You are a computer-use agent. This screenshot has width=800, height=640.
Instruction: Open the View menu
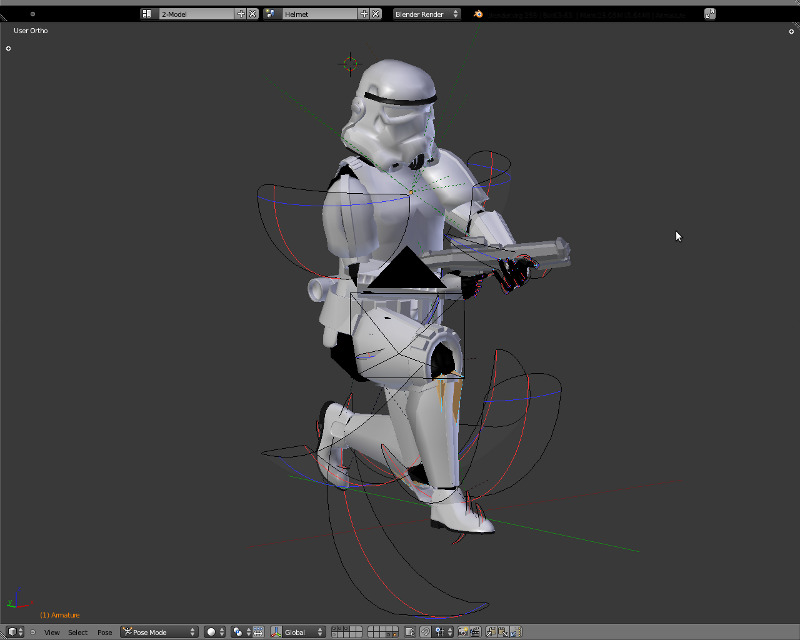click(x=52, y=632)
